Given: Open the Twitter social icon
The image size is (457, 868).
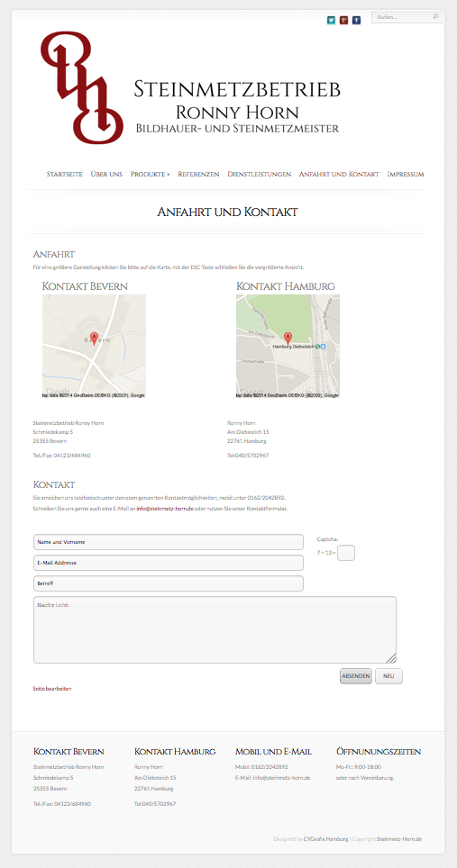Looking at the screenshot, I should point(331,21).
